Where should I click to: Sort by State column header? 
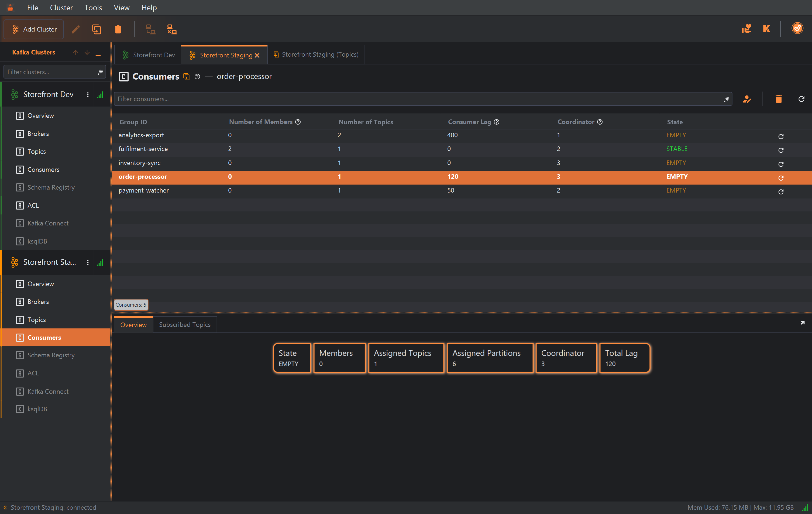[675, 122]
